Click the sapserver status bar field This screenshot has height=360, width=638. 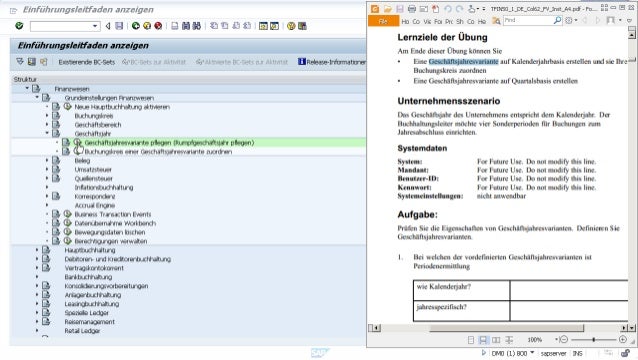coord(553,353)
